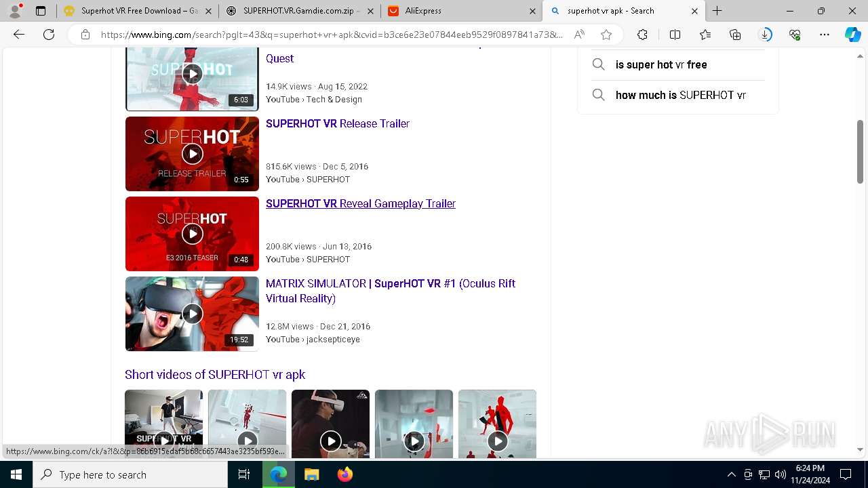Open the clock showing 6:24 PM
This screenshot has height=488, width=868.
[x=810, y=474]
